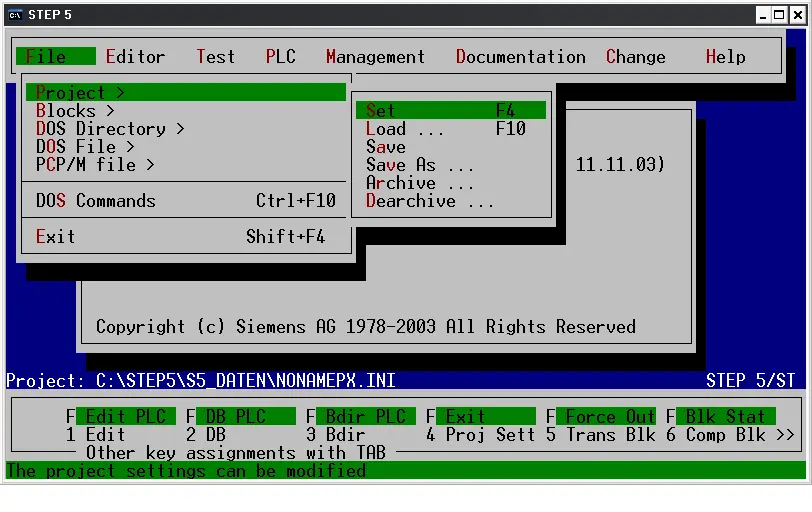Expand the Project submenu entry

[186, 92]
